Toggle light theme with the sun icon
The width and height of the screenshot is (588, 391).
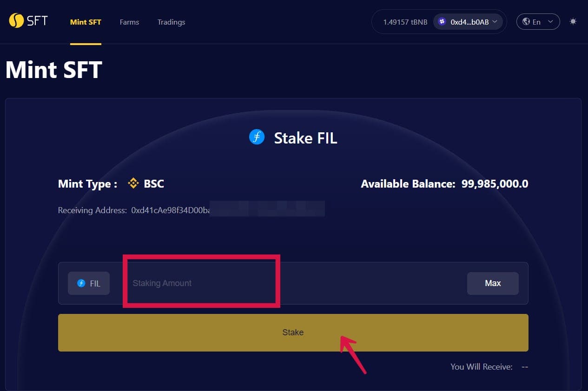pyautogui.click(x=573, y=21)
